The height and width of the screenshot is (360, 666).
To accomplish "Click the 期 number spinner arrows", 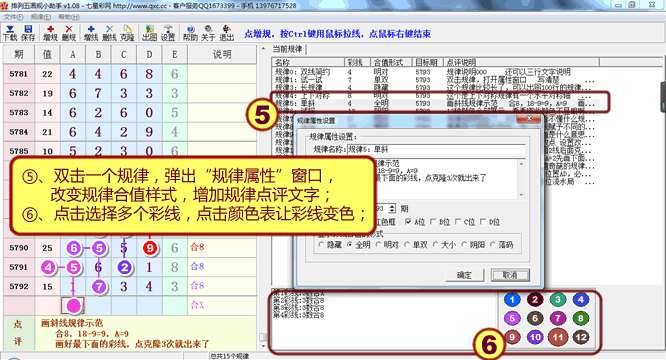I will pyautogui.click(x=392, y=208).
